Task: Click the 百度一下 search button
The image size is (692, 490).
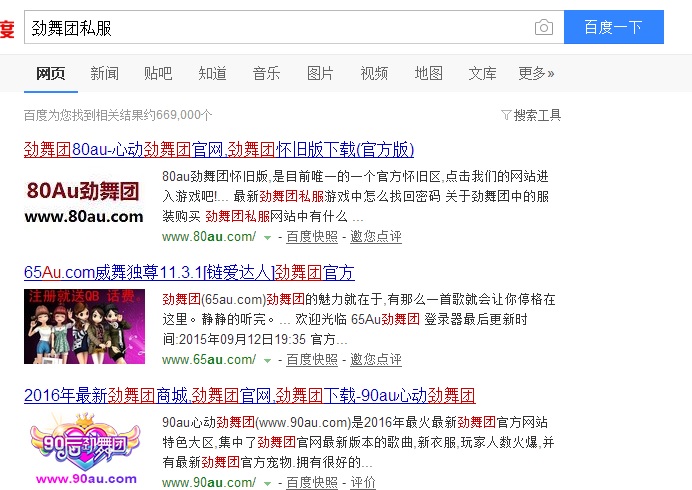Action: point(613,27)
